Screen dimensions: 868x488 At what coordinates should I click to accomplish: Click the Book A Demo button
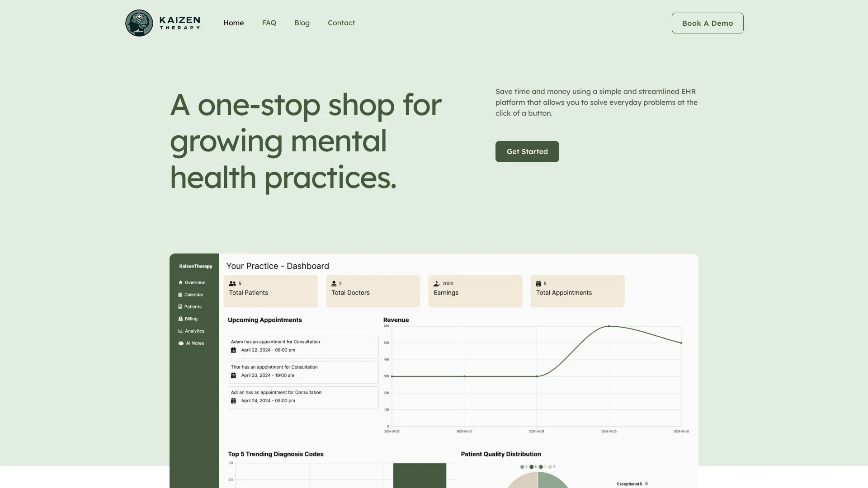(x=707, y=23)
